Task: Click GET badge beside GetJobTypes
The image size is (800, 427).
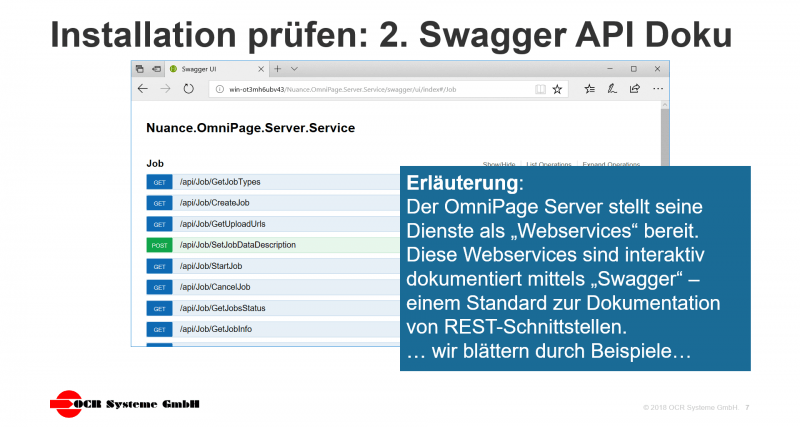Action: click(159, 182)
